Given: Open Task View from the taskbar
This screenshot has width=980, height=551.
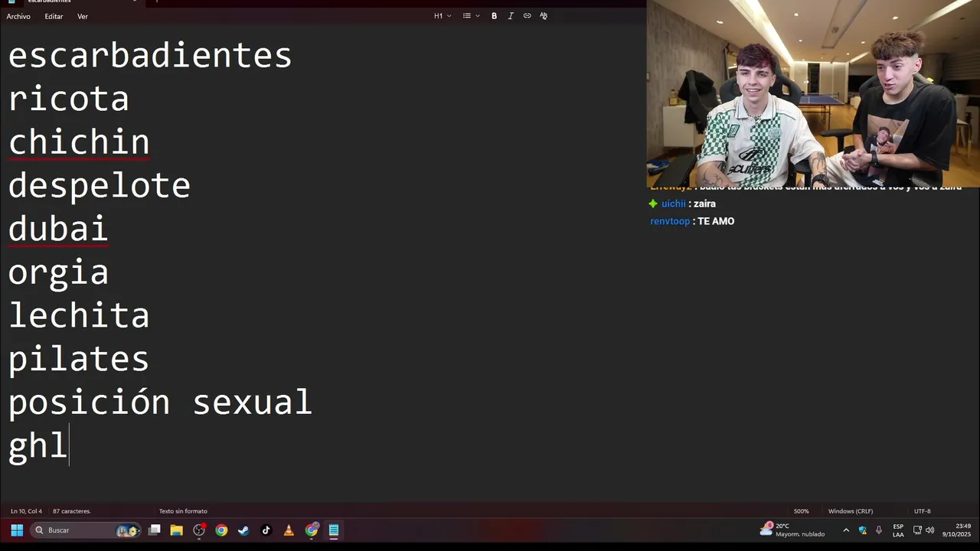Looking at the screenshot, I should (155, 530).
